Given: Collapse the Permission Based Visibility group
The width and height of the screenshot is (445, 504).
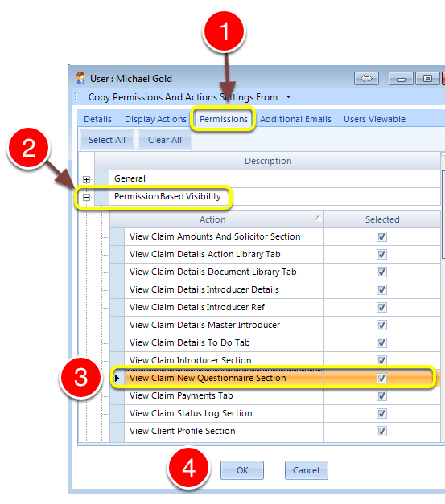Looking at the screenshot, I should coord(86,197).
